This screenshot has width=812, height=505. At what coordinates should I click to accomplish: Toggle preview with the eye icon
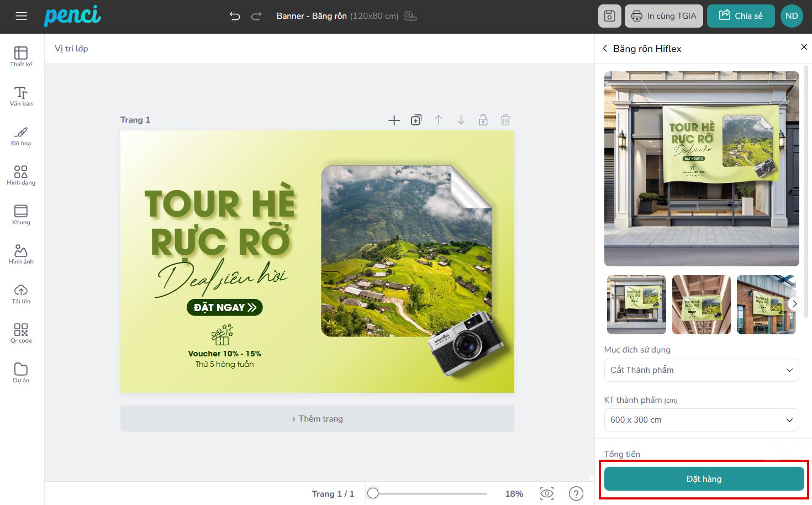click(546, 493)
